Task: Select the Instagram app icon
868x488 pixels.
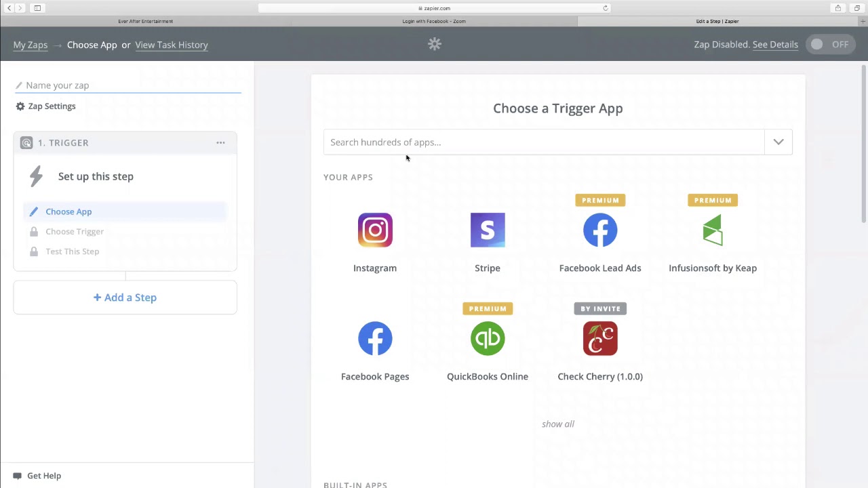Action: [375, 230]
